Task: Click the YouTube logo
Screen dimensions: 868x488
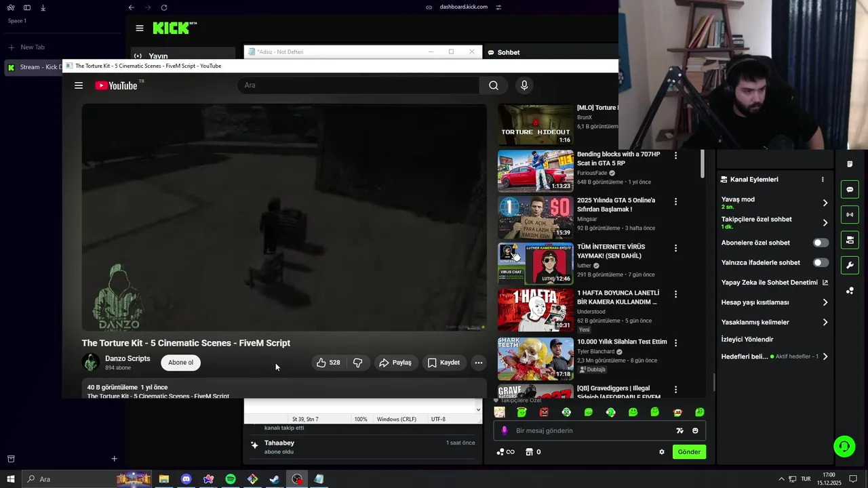Action: (116, 85)
